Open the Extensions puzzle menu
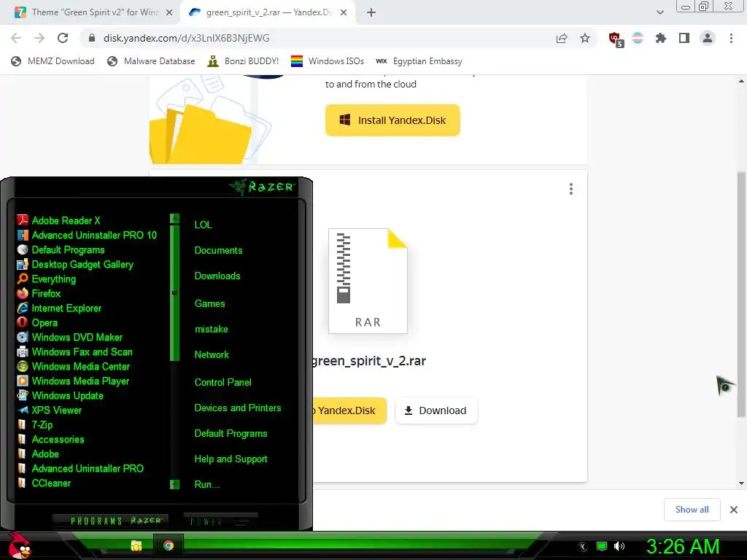The width and height of the screenshot is (747, 560). 661,38
